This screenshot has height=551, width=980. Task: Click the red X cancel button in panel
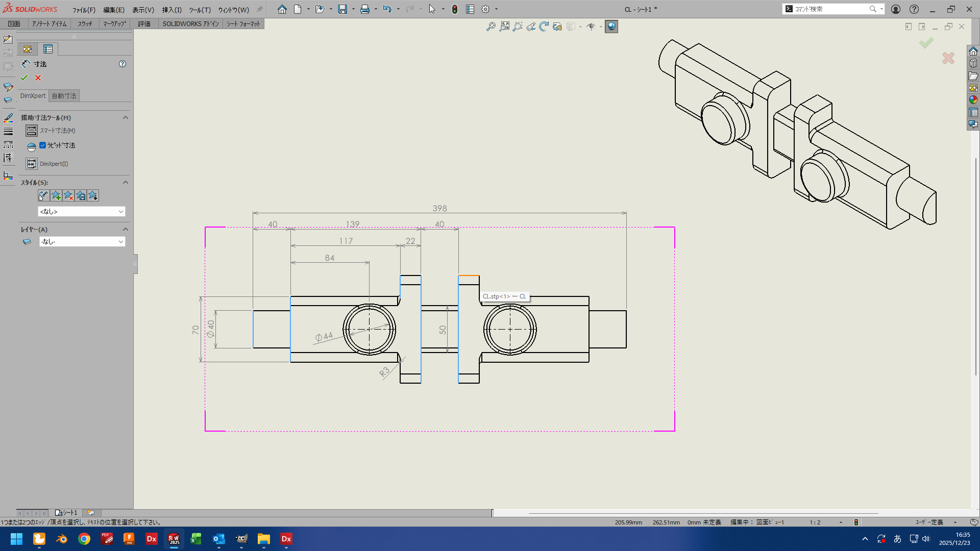[38, 78]
